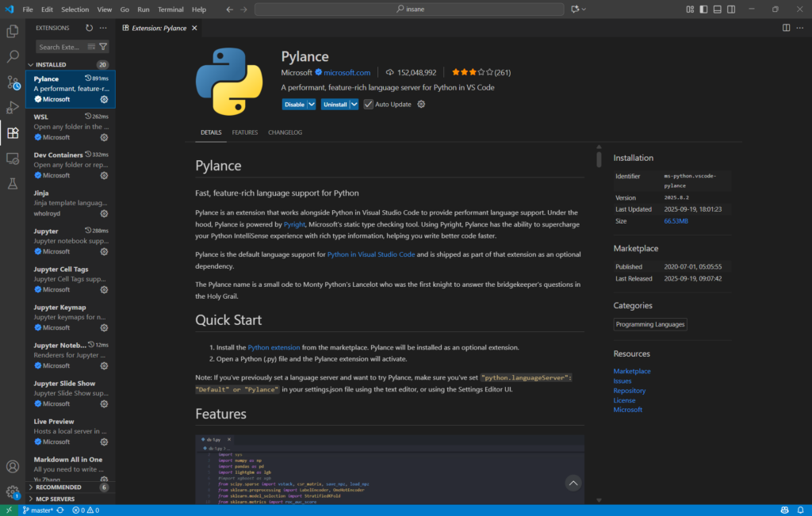Switch to the FEATURES tab
Image resolution: width=812 pixels, height=516 pixels.
click(x=245, y=132)
